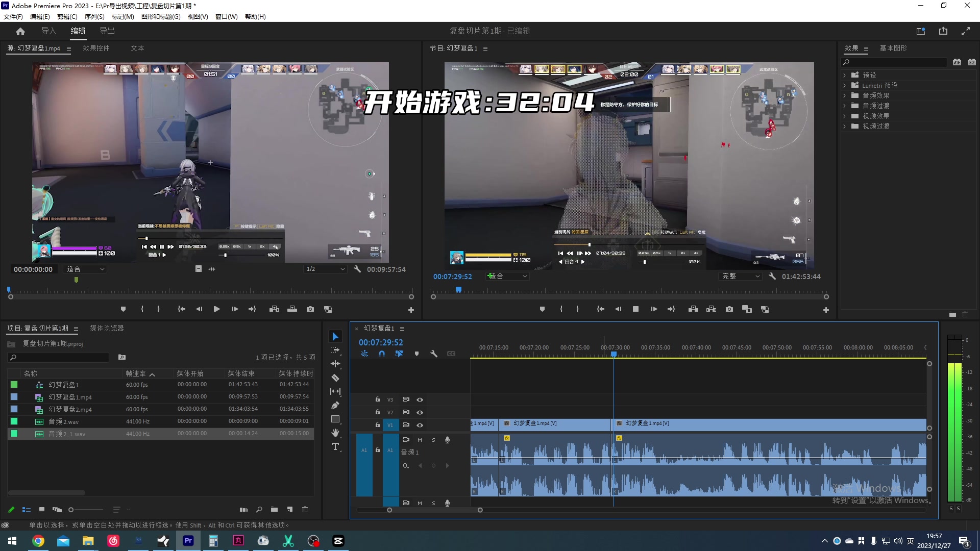The height and width of the screenshot is (551, 980).
Task: Open Quick Export share icon
Action: [x=943, y=31]
